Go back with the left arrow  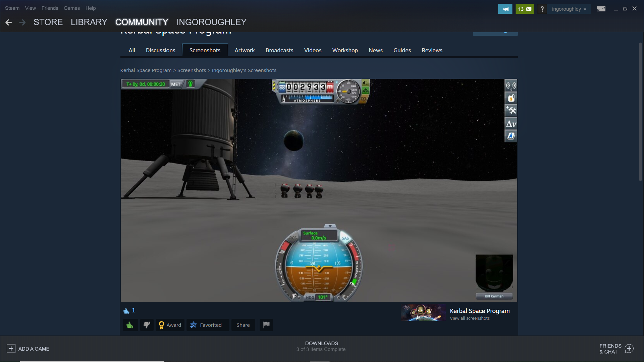click(9, 22)
